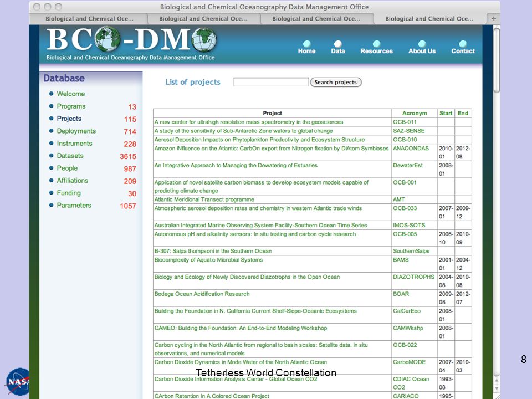Click the vertical scrollbar thumb
The height and width of the screenshot is (399, 532).
coord(497,60)
